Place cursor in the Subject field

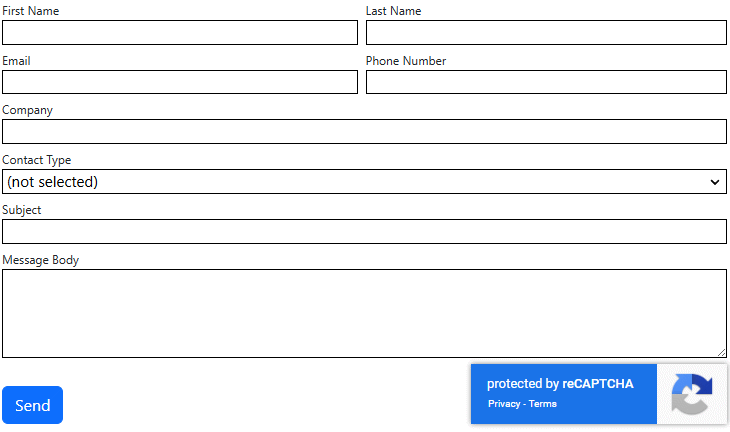click(364, 232)
